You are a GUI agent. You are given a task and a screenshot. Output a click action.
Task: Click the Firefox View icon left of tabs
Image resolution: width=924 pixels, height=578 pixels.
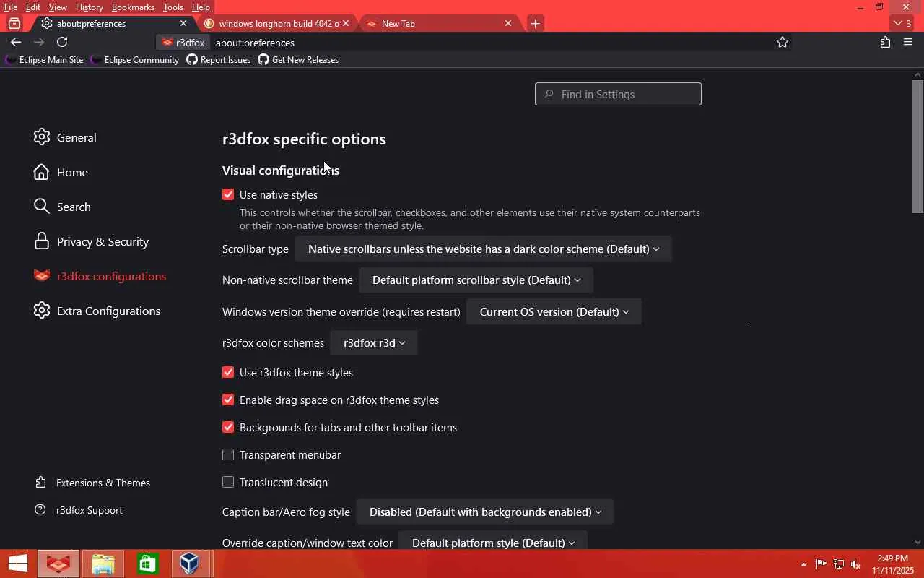click(14, 24)
